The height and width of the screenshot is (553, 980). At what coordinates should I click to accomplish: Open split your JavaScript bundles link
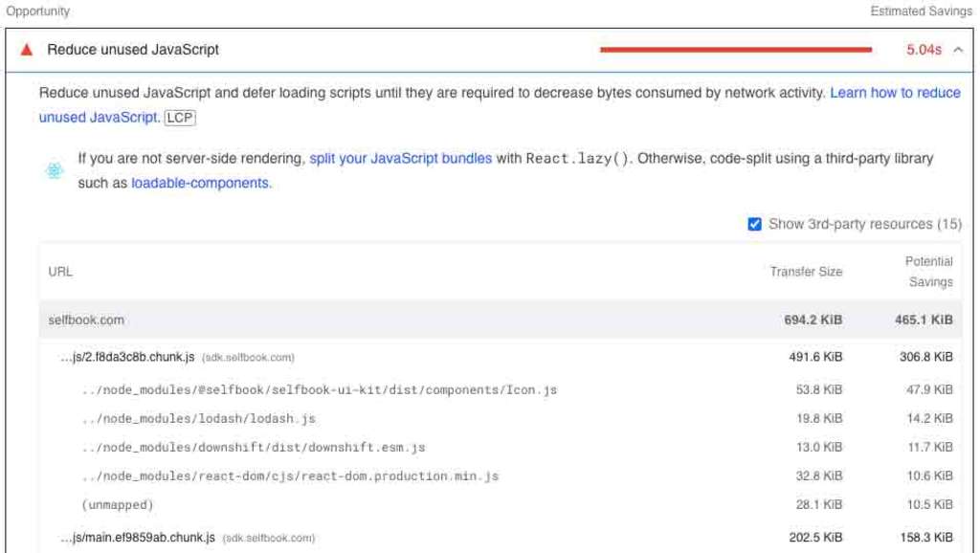click(400, 159)
